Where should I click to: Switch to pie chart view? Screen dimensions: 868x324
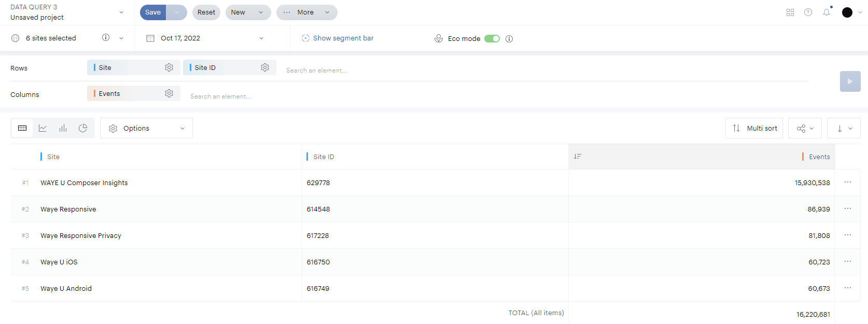(83, 128)
